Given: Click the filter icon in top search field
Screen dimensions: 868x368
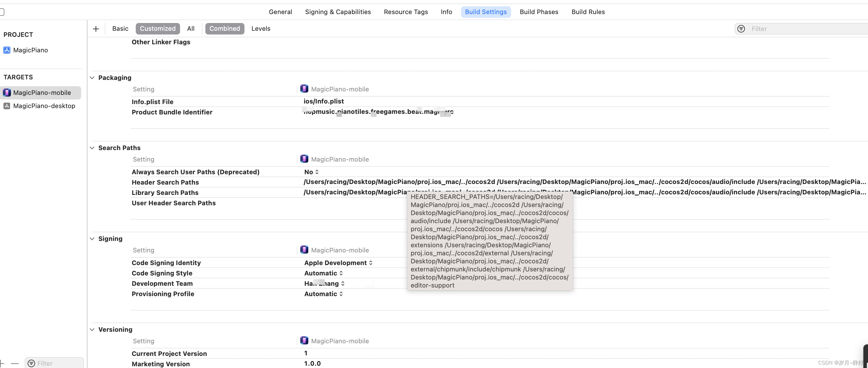Looking at the screenshot, I should coord(741,29).
